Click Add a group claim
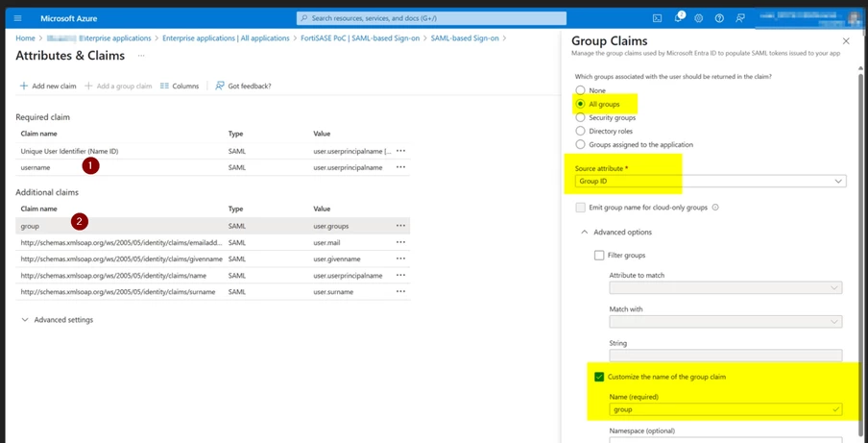This screenshot has width=868, height=443. click(118, 86)
